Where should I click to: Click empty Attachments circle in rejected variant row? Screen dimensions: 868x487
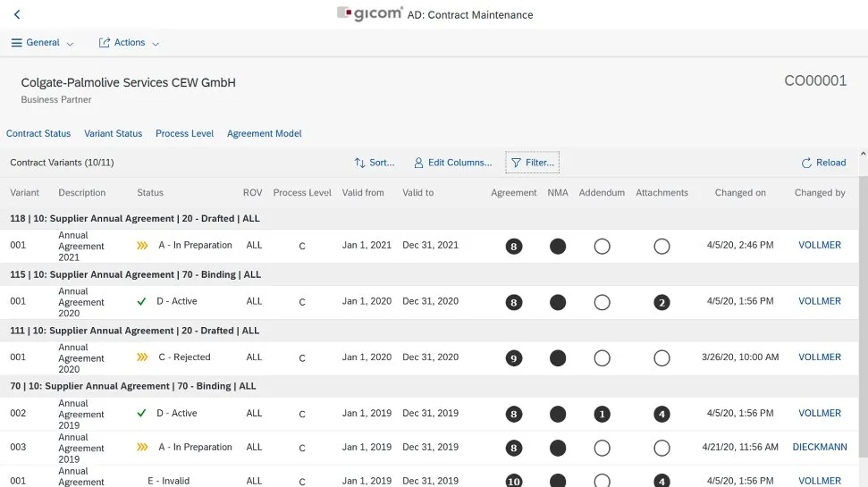662,357
